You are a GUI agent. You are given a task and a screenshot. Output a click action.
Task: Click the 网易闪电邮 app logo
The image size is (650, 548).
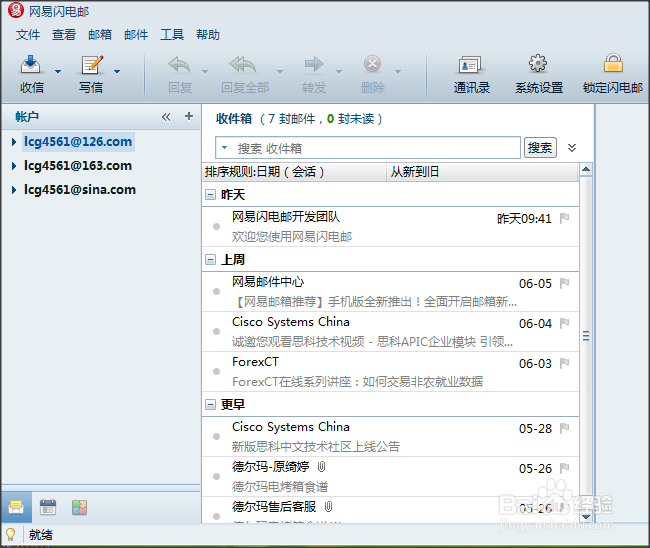pos(16,10)
